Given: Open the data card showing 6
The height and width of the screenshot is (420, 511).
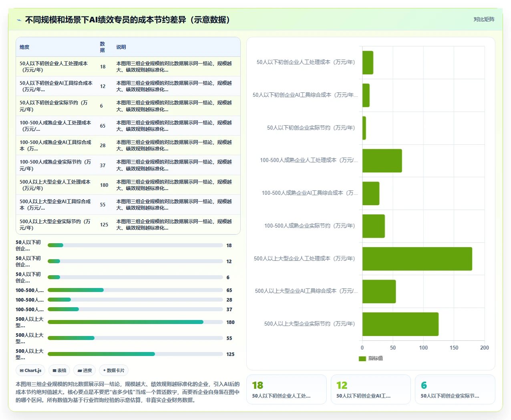Looking at the screenshot, I should 455,390.
